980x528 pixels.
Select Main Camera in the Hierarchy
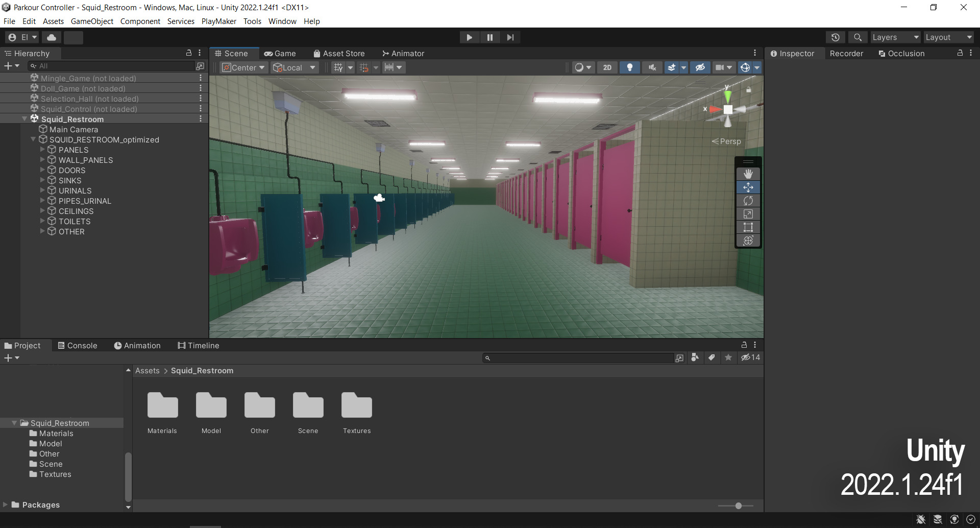pyautogui.click(x=73, y=129)
